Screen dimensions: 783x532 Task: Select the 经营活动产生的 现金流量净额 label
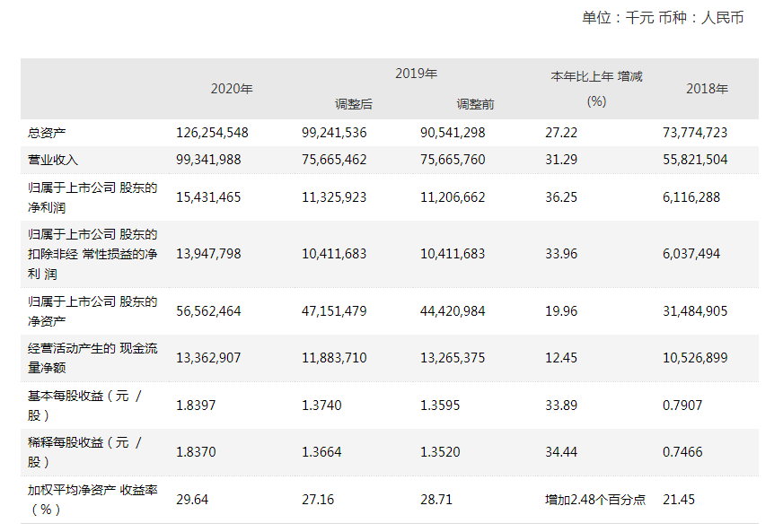click(92, 358)
